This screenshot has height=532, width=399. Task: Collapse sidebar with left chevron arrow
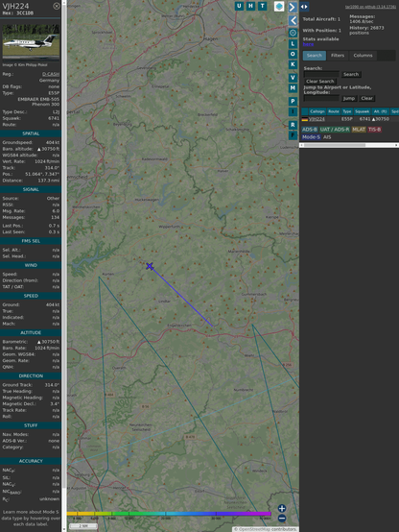tap(293, 20)
